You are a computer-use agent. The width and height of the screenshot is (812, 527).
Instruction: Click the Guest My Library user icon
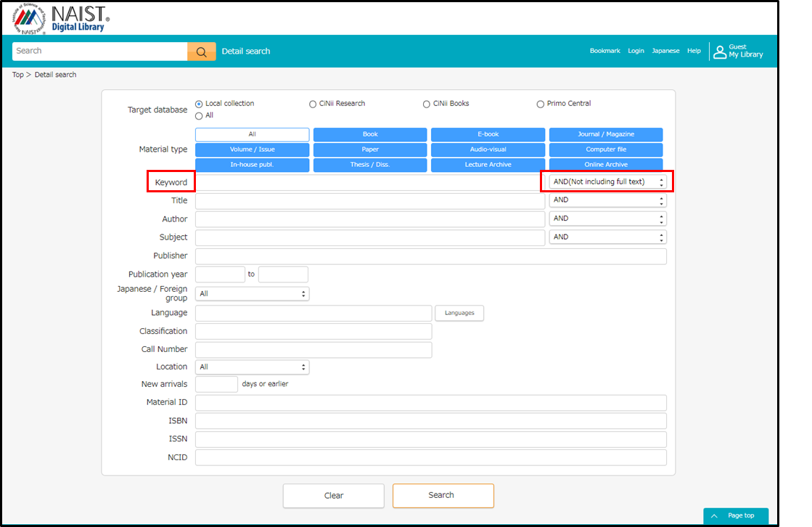pyautogui.click(x=720, y=52)
